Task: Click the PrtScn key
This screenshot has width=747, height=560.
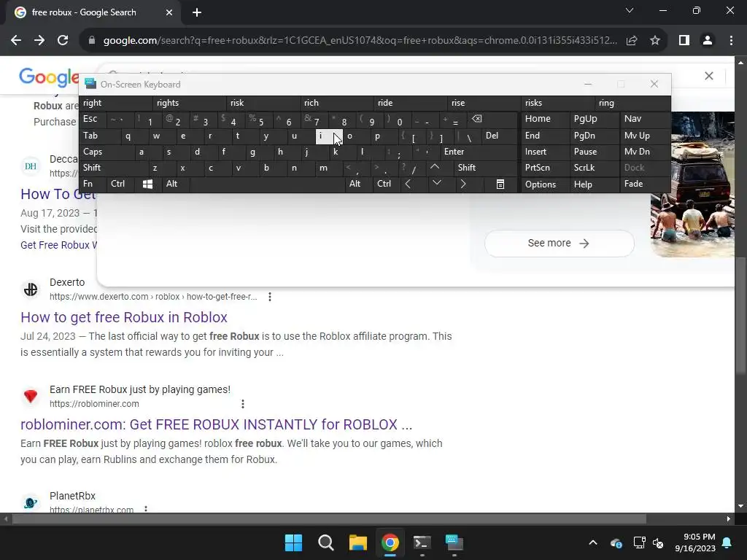Action: coord(545,168)
